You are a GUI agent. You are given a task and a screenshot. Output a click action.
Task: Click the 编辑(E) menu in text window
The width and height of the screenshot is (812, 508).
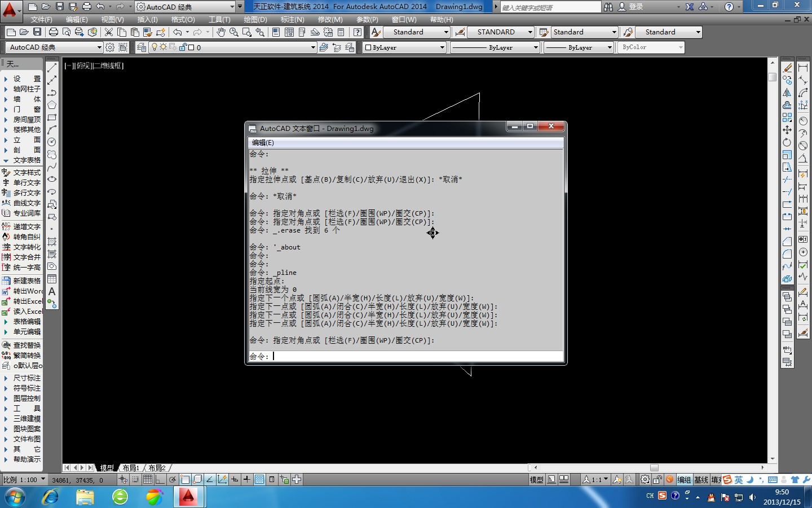tap(263, 143)
